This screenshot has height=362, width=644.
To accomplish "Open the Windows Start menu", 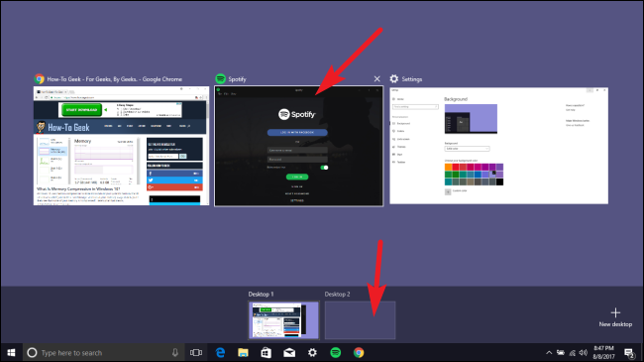I will (11, 352).
